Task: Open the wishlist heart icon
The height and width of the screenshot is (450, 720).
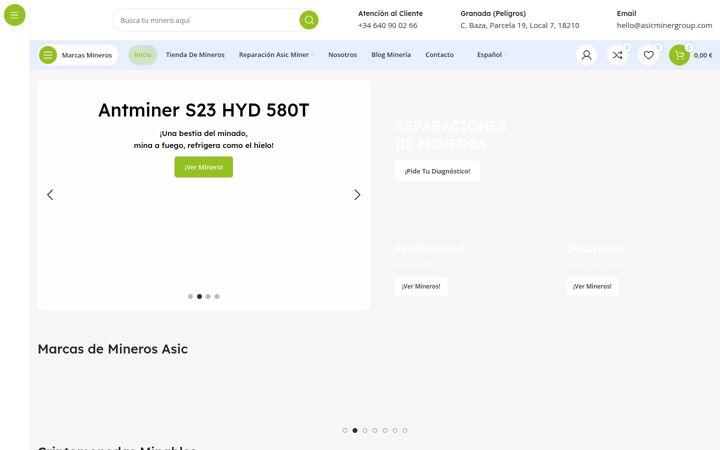Action: [648, 55]
